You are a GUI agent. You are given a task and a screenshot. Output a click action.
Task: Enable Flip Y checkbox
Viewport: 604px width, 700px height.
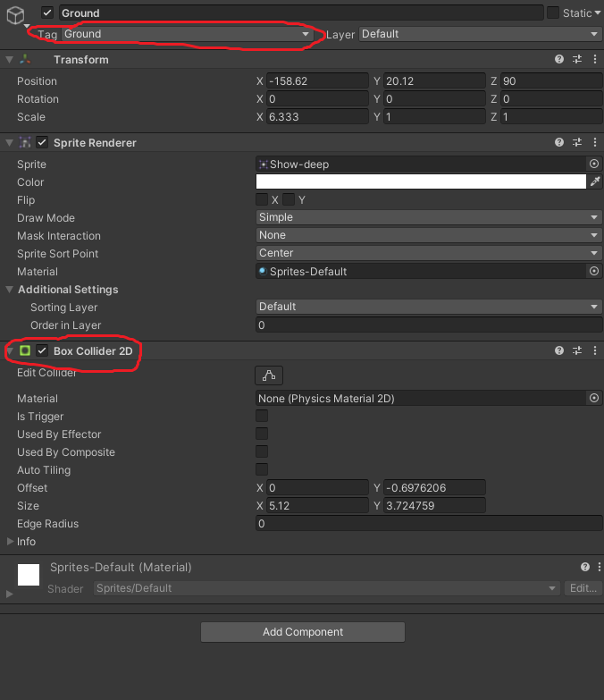289,199
